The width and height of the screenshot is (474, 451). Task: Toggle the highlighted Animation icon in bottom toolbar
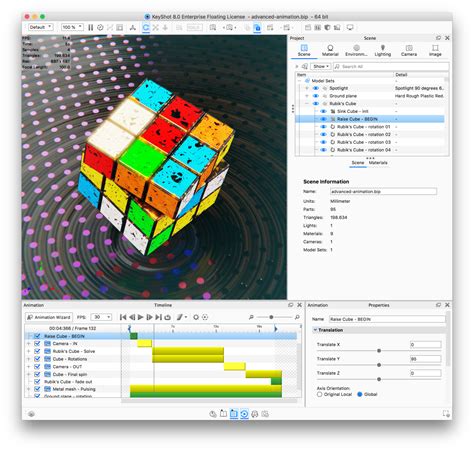coord(244,414)
